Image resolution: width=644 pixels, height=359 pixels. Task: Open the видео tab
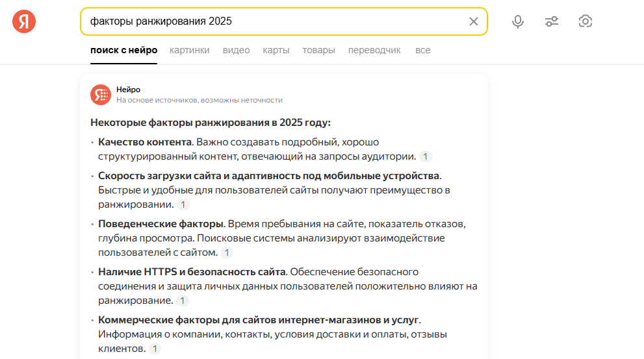tap(236, 50)
